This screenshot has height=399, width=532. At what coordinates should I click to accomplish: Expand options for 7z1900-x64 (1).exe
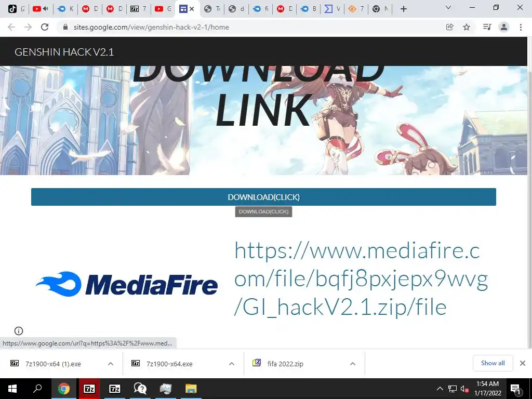[111, 364]
